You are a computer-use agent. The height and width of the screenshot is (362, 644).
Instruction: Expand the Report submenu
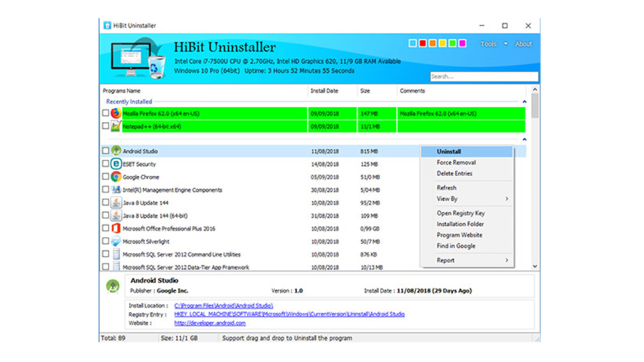click(x=466, y=261)
